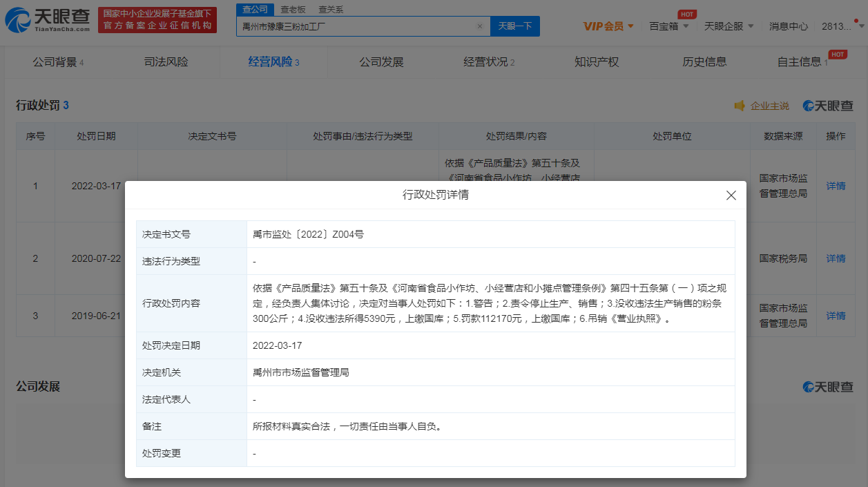
Task: Click the 天眼查 watermark logo beside 企业主说
Action: (828, 106)
